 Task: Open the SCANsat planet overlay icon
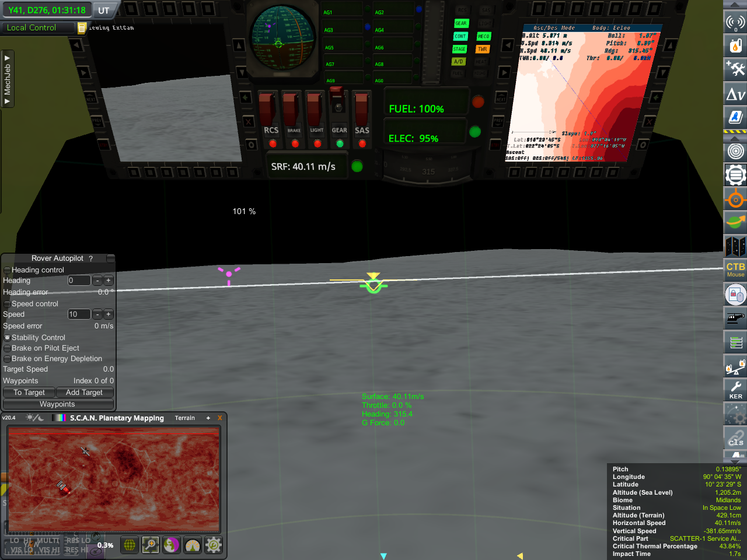[x=172, y=545]
